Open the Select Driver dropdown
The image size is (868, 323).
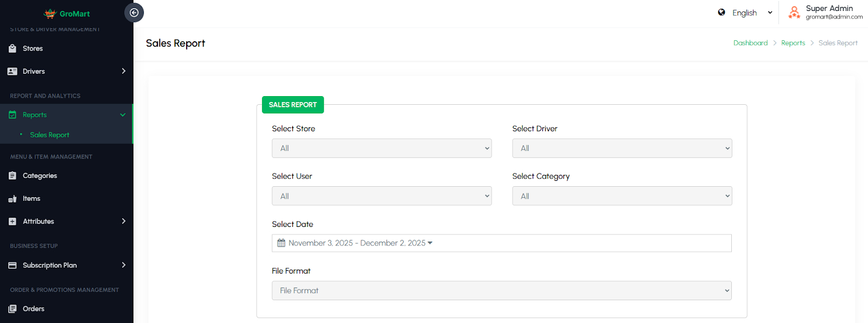(x=622, y=148)
